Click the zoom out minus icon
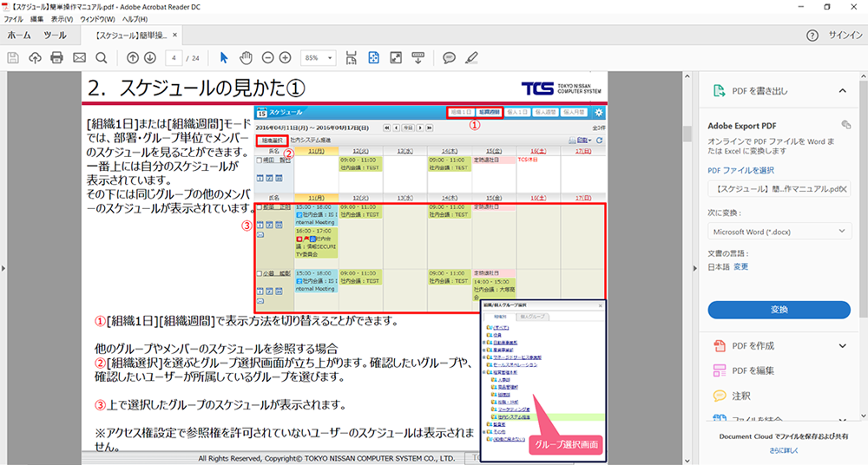 pos(267,57)
